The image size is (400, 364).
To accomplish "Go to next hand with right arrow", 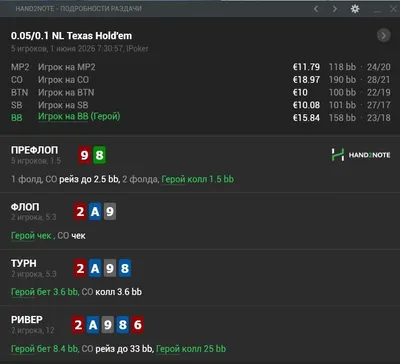I will coord(335,9).
